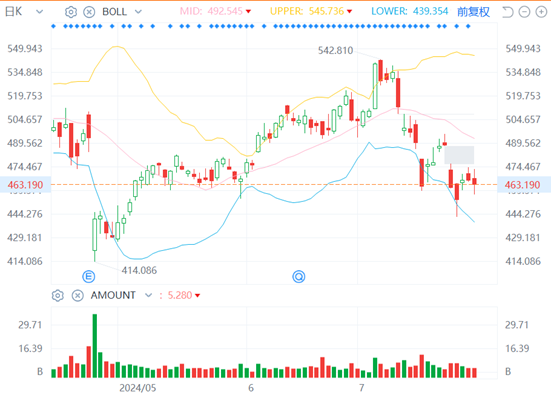Expand the BOLL indicator dropdown
The image size is (551, 395).
138,12
